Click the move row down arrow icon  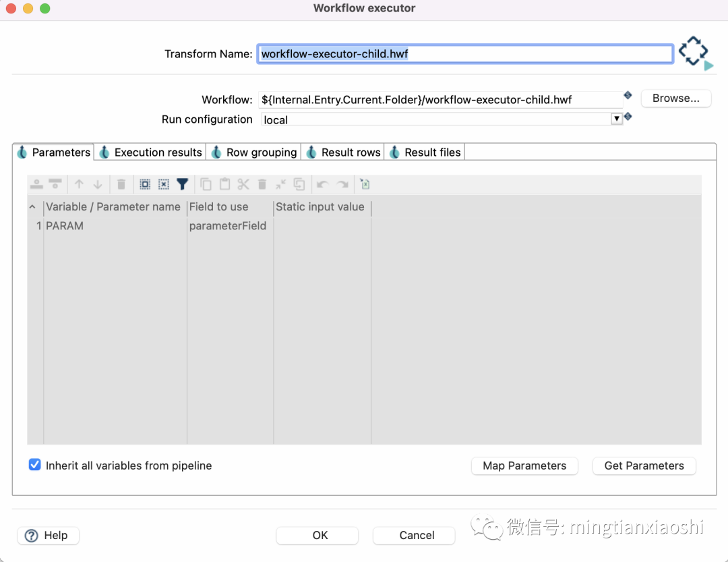96,184
